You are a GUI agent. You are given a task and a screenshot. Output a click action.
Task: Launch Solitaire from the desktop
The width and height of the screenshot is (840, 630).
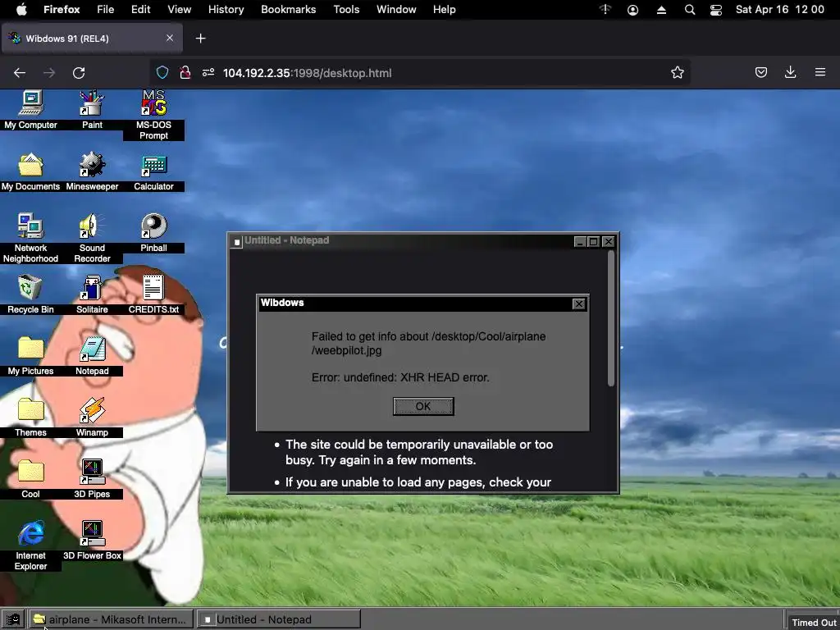[92, 294]
